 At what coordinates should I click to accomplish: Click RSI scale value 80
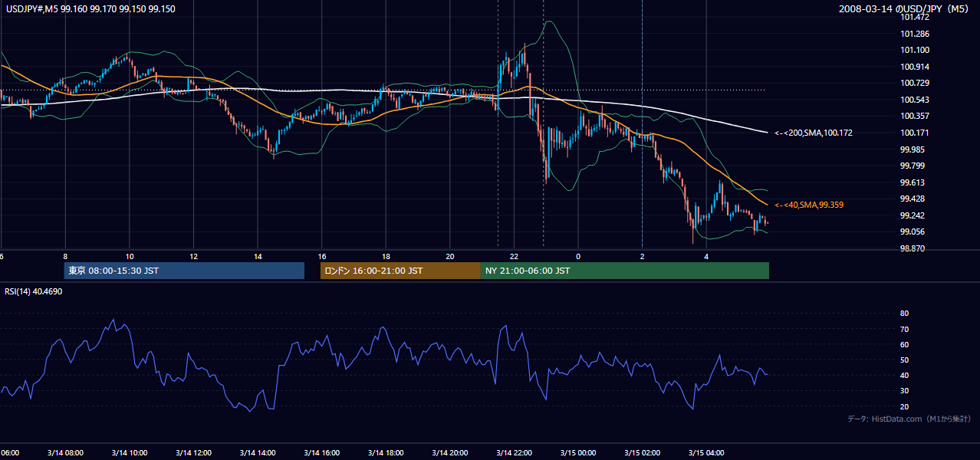click(x=904, y=314)
